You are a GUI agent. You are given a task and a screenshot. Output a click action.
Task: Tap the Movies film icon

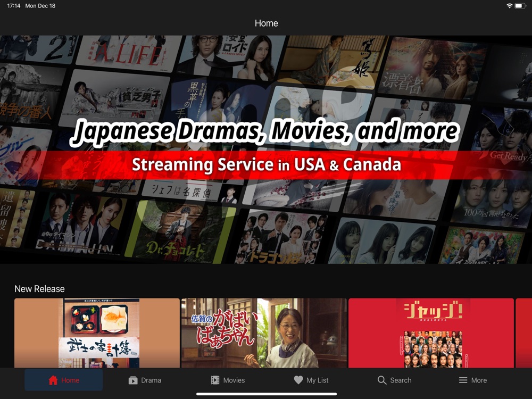[x=215, y=380]
